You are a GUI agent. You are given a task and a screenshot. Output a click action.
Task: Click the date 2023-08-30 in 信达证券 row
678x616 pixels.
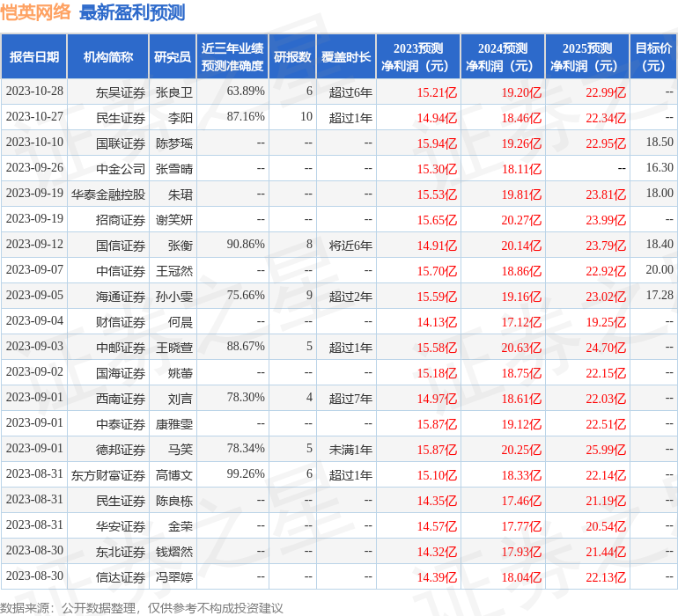(x=34, y=576)
